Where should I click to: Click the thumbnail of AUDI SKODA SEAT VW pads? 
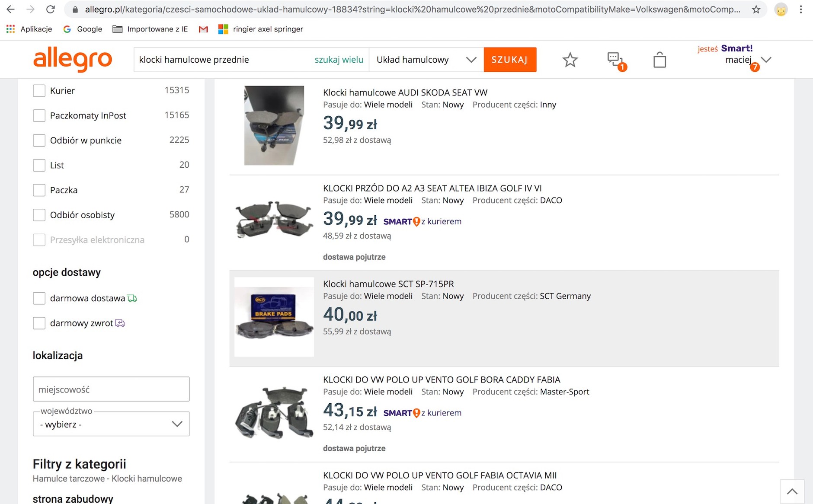point(274,125)
